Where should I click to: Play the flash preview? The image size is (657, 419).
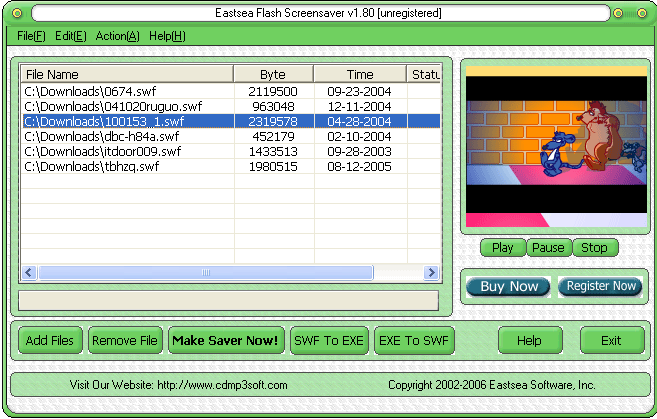[502, 248]
